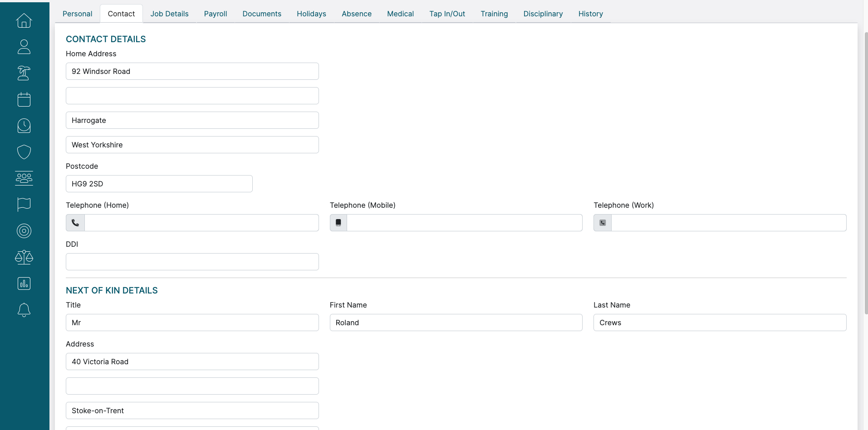Viewport: 868px width, 430px height.
Task: Open the Home dashboard icon in sidebar
Action: [24, 20]
